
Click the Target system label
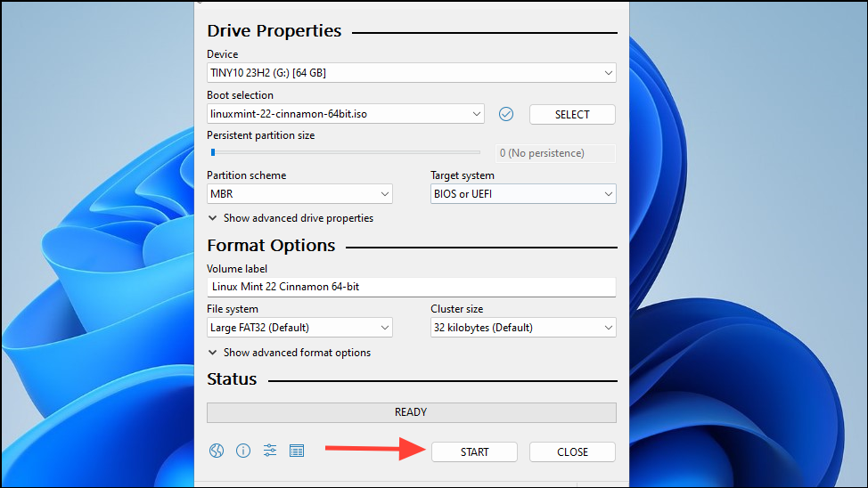(x=463, y=175)
